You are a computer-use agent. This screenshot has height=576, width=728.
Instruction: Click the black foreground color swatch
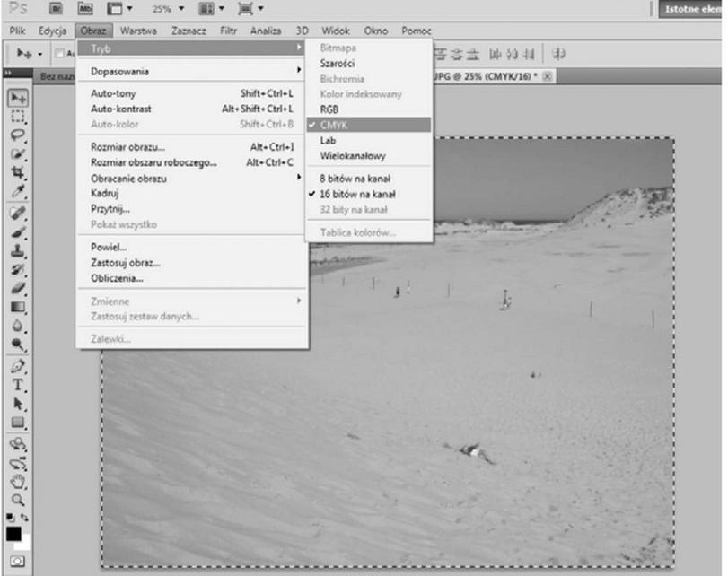14,535
